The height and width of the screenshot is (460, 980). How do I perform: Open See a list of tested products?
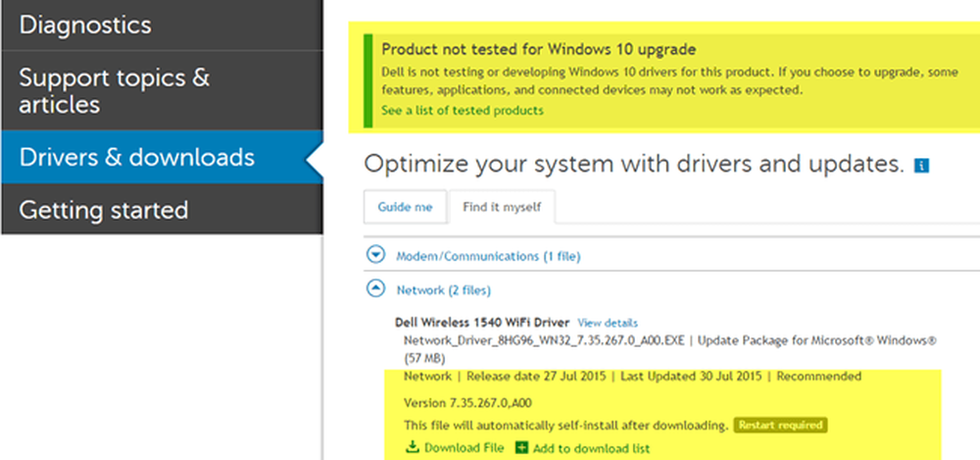coord(462,111)
